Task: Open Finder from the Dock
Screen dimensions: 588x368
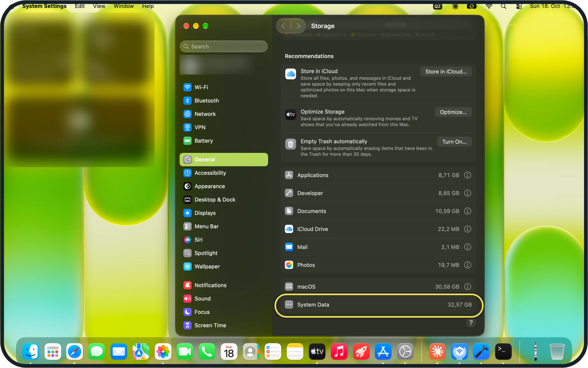Action: tap(30, 352)
